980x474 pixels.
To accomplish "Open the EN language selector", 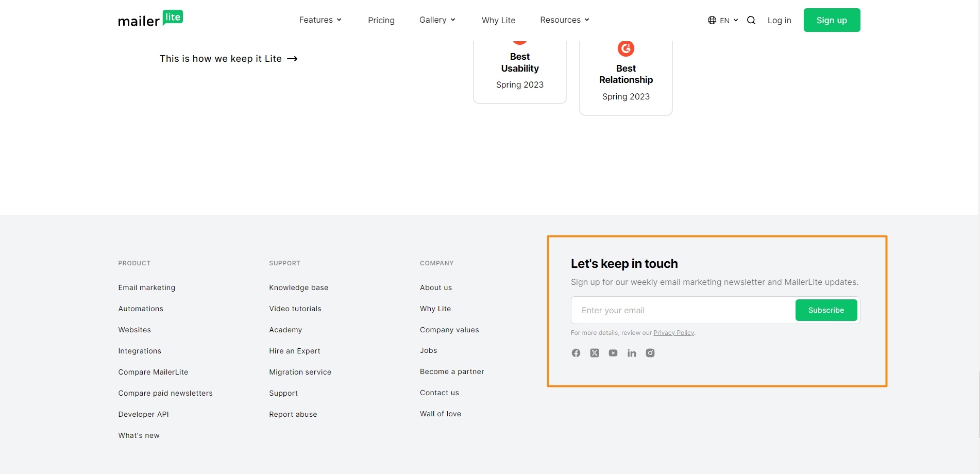I will (x=723, y=20).
